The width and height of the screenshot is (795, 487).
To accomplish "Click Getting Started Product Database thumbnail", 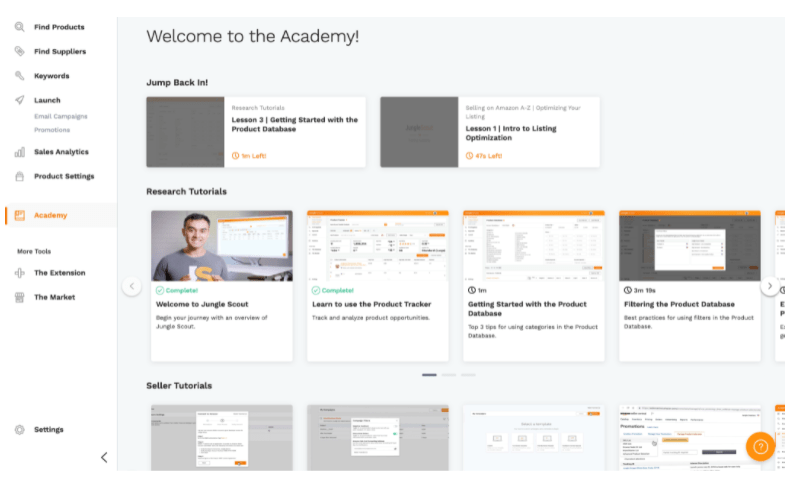I will click(x=533, y=246).
